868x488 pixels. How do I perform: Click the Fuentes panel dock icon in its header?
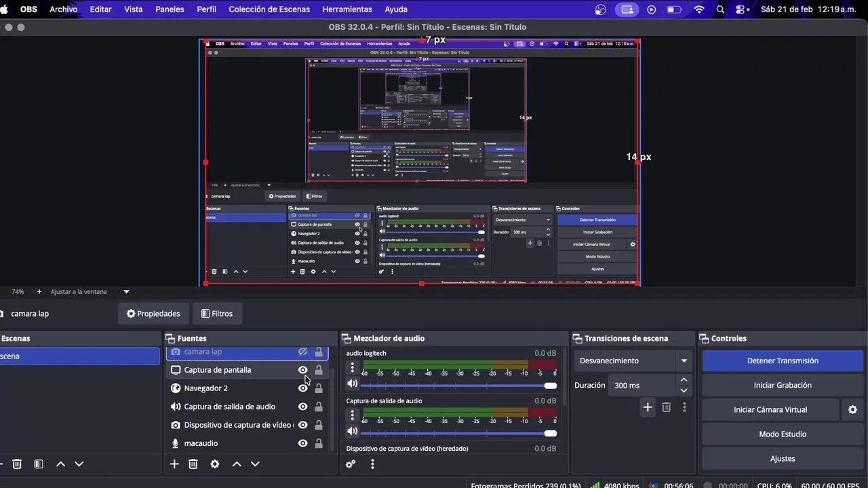[x=170, y=338]
